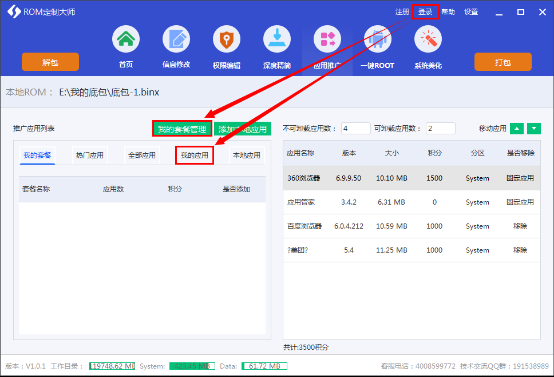The image size is (554, 377).
Task: Click size 11.25 MB cell
Action: click(x=391, y=250)
